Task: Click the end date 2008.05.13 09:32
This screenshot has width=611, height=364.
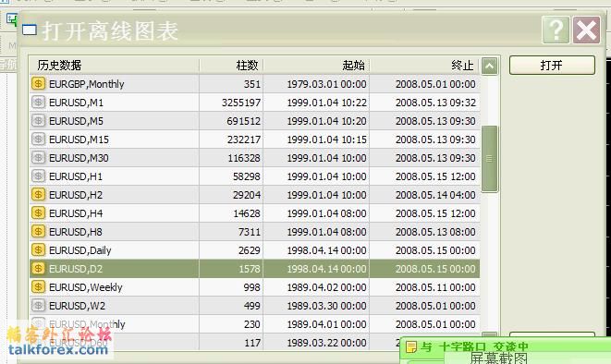Action: pyautogui.click(x=435, y=103)
